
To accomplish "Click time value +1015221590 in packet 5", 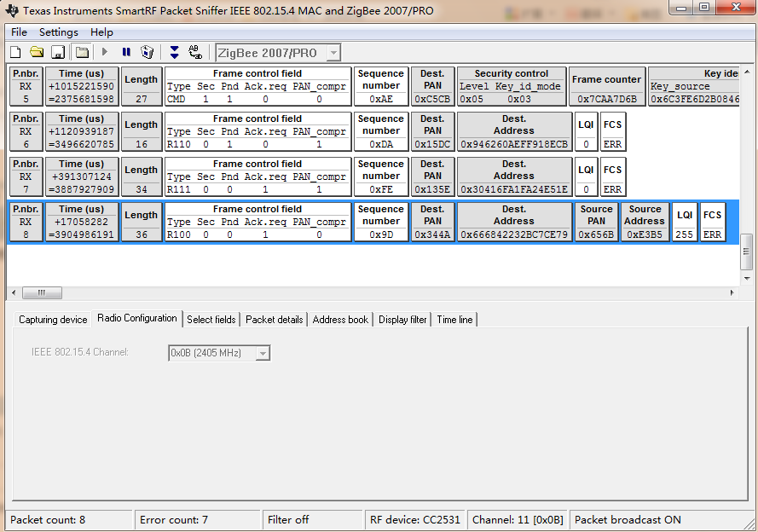I will pyautogui.click(x=81, y=86).
